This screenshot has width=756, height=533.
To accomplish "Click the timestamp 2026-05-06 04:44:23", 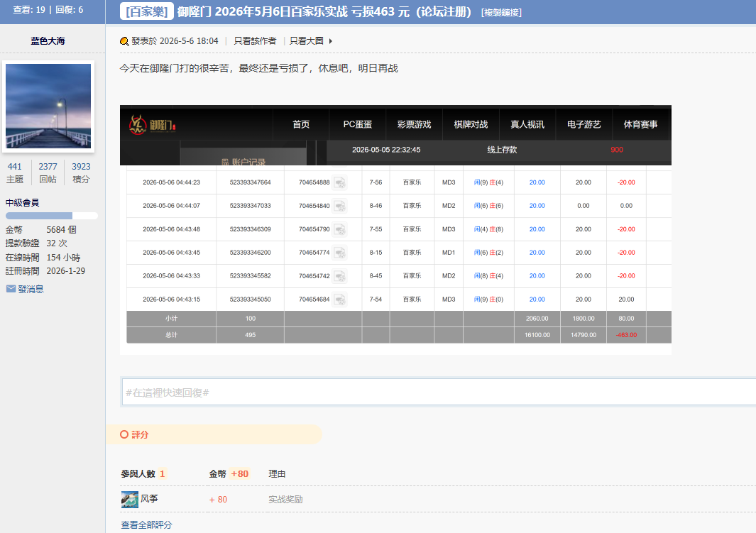I will [x=171, y=182].
